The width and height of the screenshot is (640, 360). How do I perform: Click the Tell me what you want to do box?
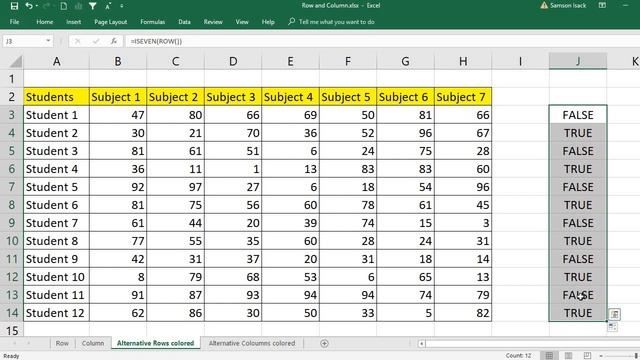(331, 22)
